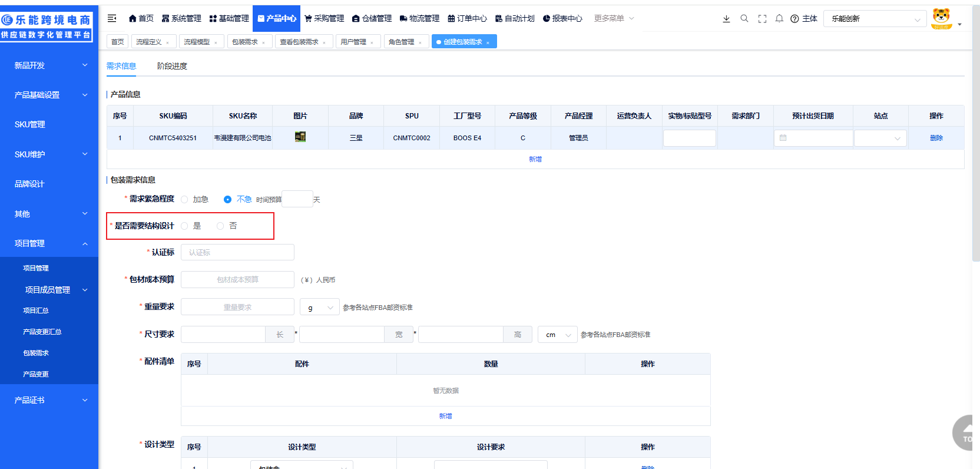Click the sidebar collapse hamburger icon

pos(112,18)
